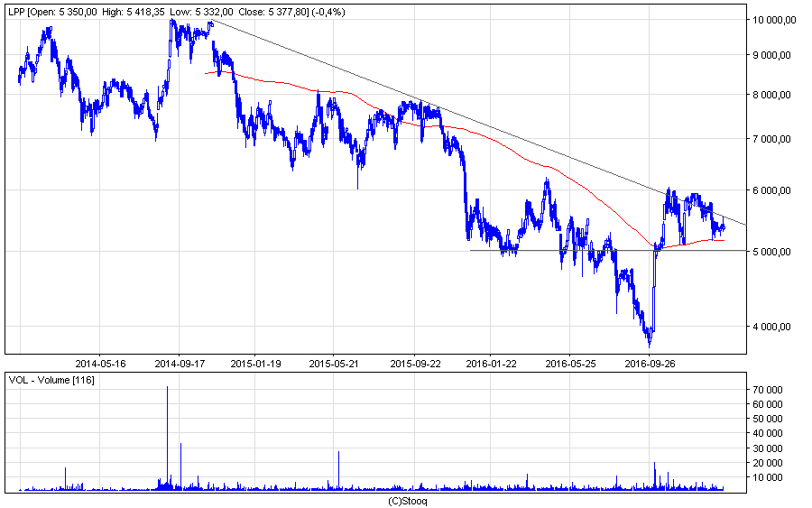Select the 10 000,00 price axis label
Viewport: 812px width, 508px height.
click(775, 20)
